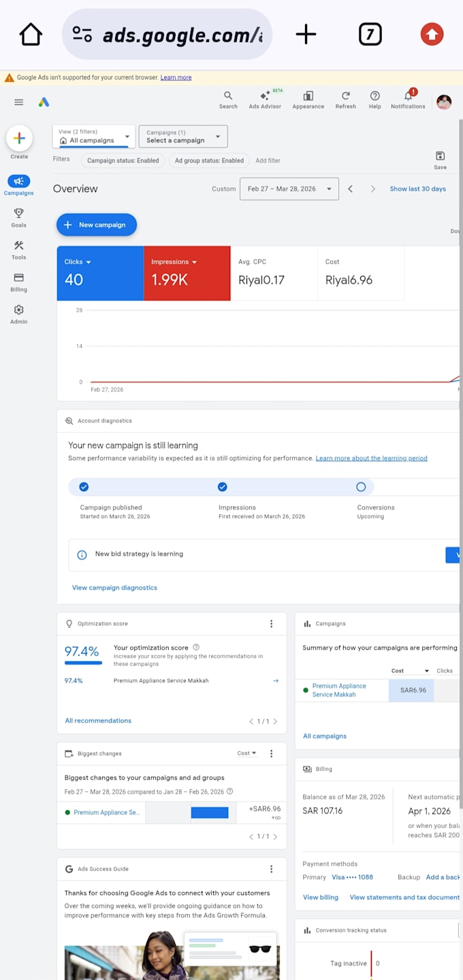The image size is (463, 980).
Task: Open Ads Success Guide options menu
Action: click(271, 869)
